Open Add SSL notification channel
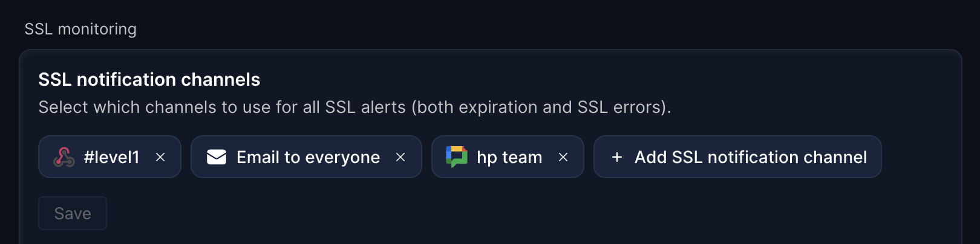Image resolution: width=980 pixels, height=244 pixels. click(x=737, y=157)
